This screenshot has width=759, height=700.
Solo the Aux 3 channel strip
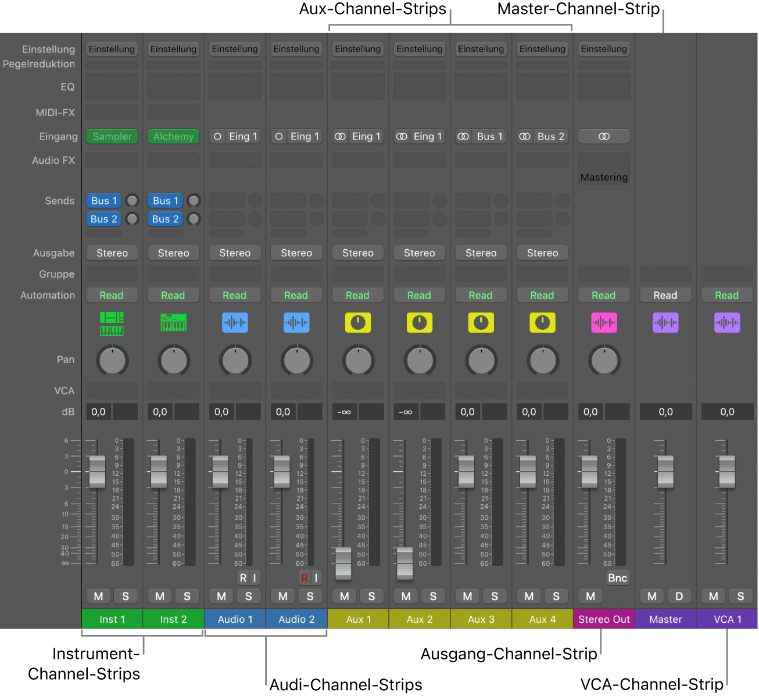495,595
